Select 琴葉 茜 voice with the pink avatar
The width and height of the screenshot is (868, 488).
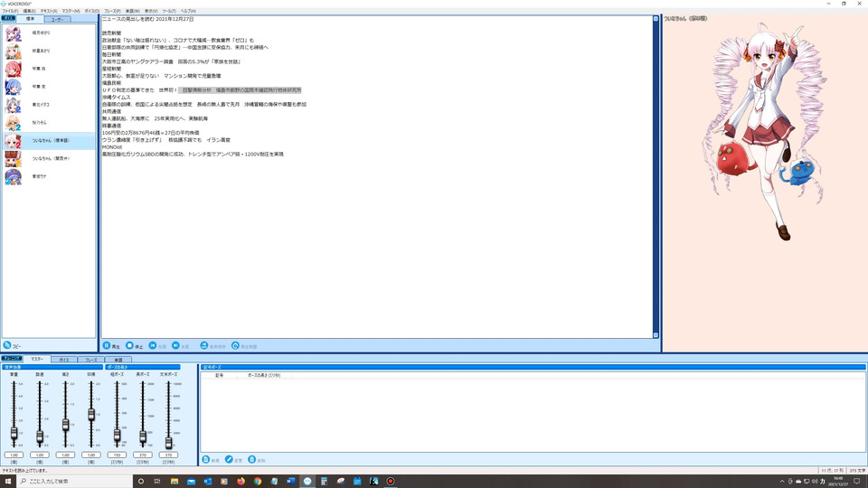pos(14,70)
